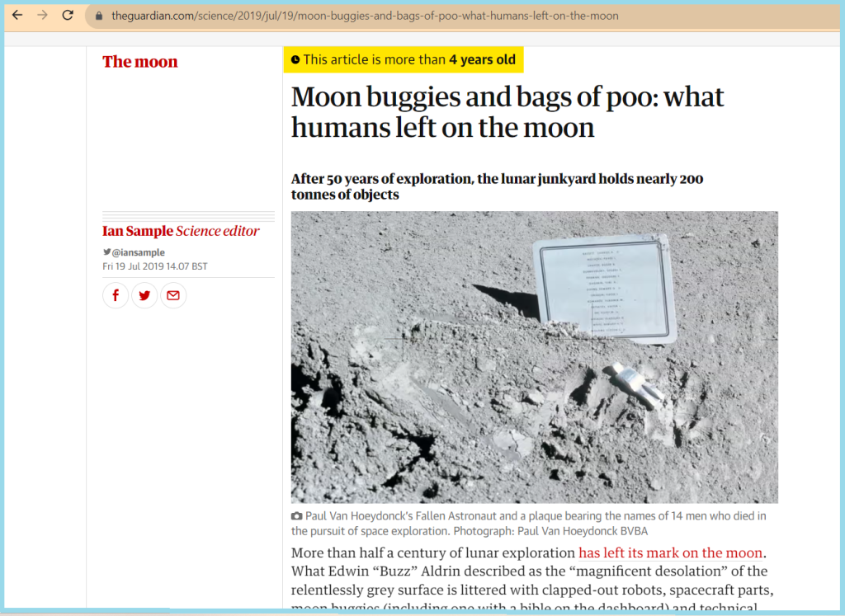Image resolution: width=845 pixels, height=616 pixels.
Task: Open the @iansample Twitter handle
Action: tap(138, 252)
